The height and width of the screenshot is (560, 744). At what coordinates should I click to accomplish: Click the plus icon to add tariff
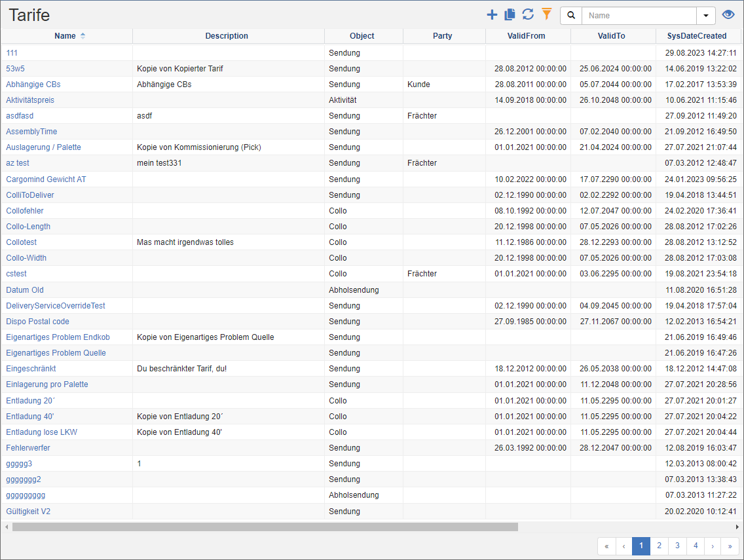pyautogui.click(x=492, y=15)
